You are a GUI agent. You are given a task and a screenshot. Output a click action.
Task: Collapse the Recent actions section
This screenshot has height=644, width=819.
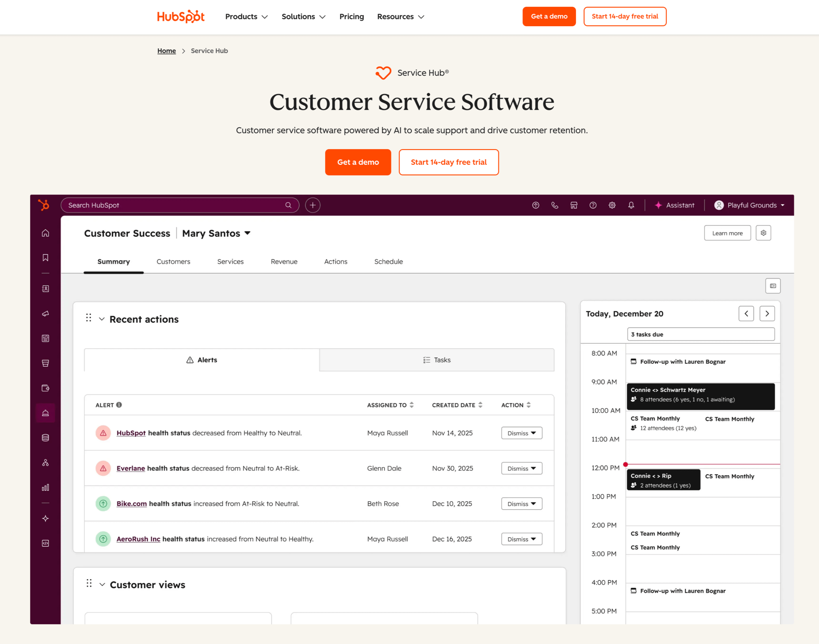[101, 319]
